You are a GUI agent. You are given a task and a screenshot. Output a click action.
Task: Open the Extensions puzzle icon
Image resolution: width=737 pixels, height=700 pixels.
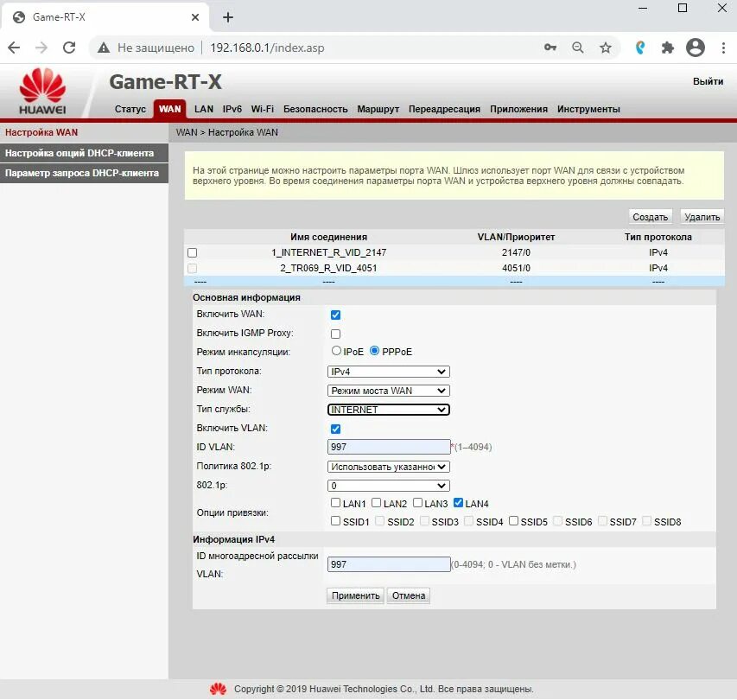coord(667,48)
